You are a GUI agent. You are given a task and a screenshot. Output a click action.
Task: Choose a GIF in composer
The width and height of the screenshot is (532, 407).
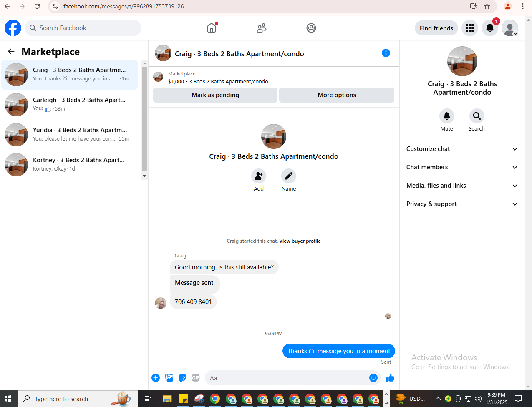click(196, 378)
